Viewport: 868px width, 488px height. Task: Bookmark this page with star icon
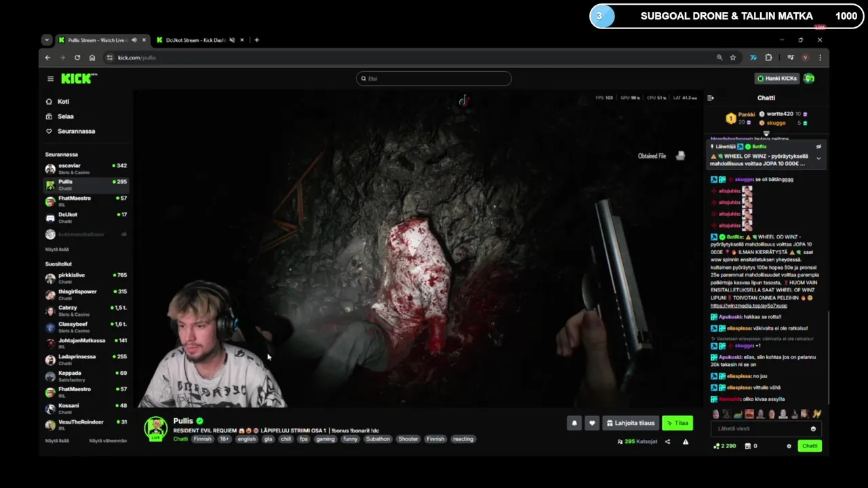[733, 58]
